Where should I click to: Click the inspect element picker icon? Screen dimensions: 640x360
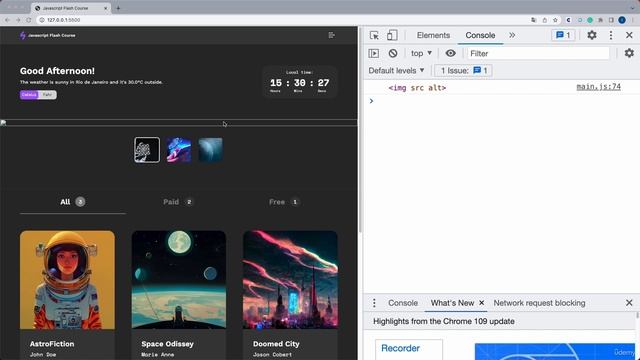374,36
